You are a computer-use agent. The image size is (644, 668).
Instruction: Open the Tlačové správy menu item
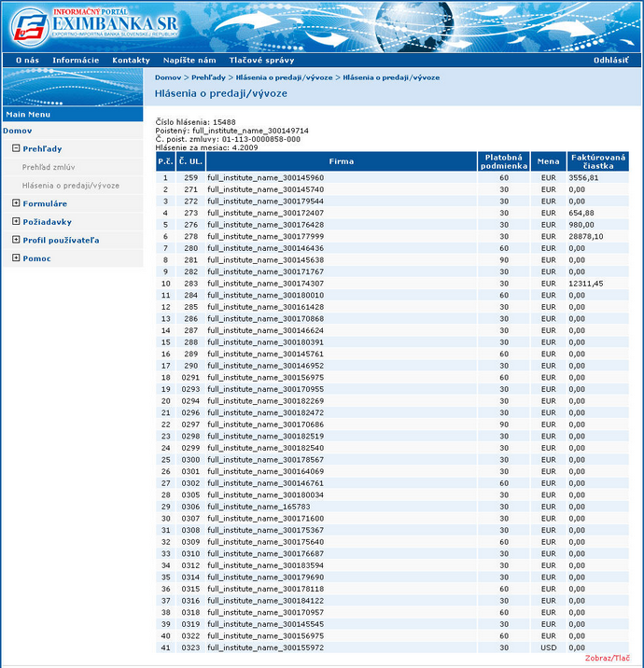[261, 60]
